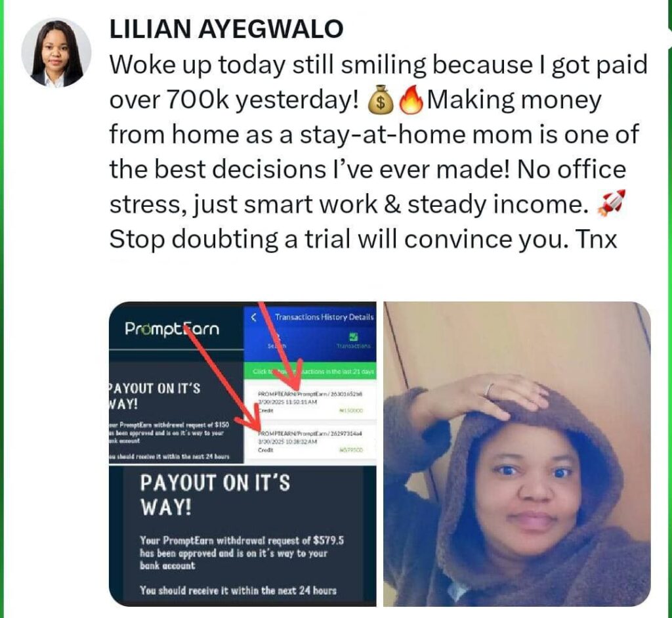
Task: Tap the rocket emoji after 'steady income'
Action: click(611, 203)
